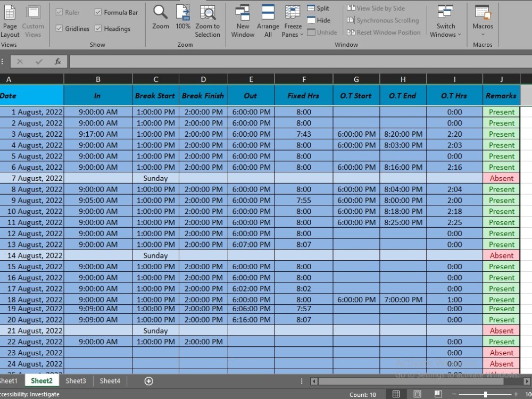
Task: Open Custom Views
Action: click(x=33, y=21)
